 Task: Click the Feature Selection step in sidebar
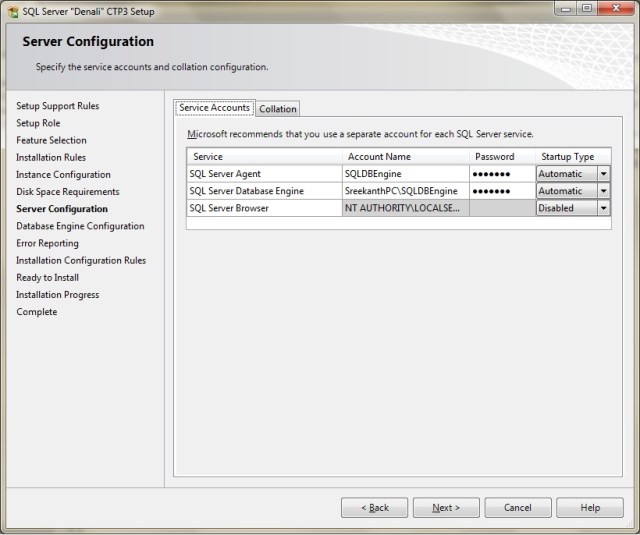(x=51, y=140)
